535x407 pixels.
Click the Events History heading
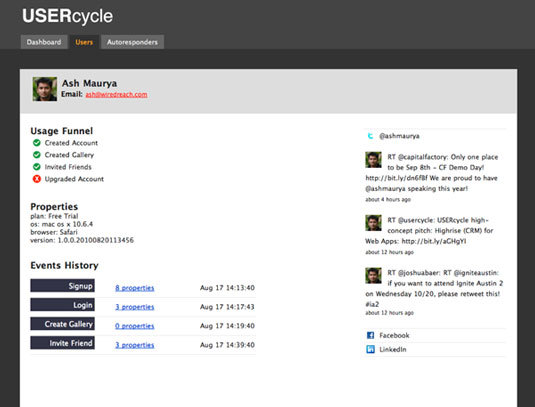point(64,265)
